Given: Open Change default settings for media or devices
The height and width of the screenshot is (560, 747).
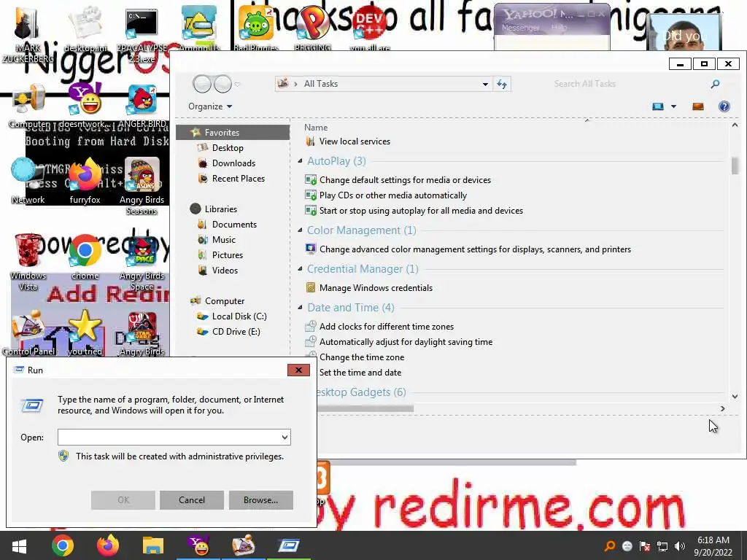Looking at the screenshot, I should 405,180.
